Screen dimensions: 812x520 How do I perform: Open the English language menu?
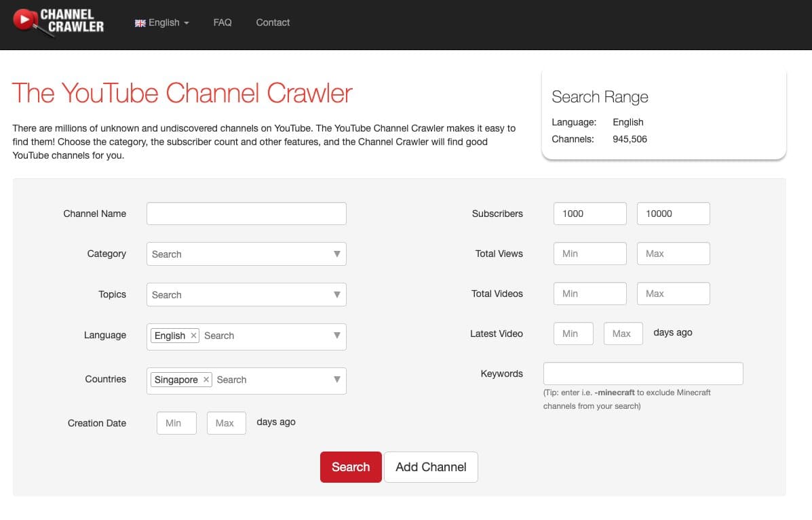tap(163, 22)
